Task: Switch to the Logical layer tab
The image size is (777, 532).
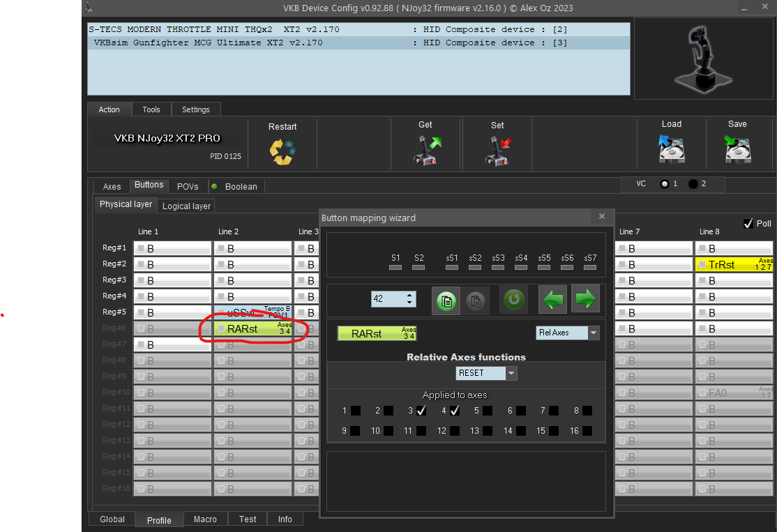Action: coord(186,206)
